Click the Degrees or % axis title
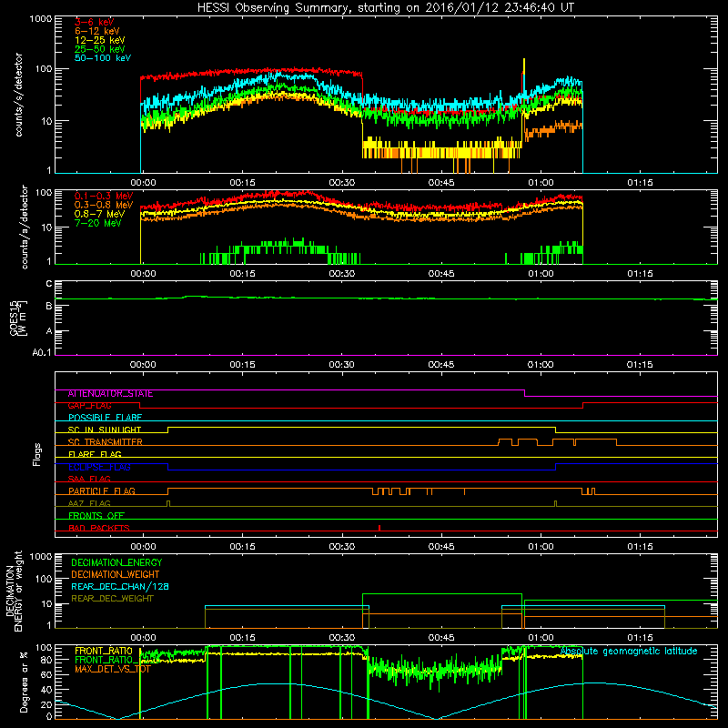Viewport: 728px width, 728px height. tap(24, 682)
